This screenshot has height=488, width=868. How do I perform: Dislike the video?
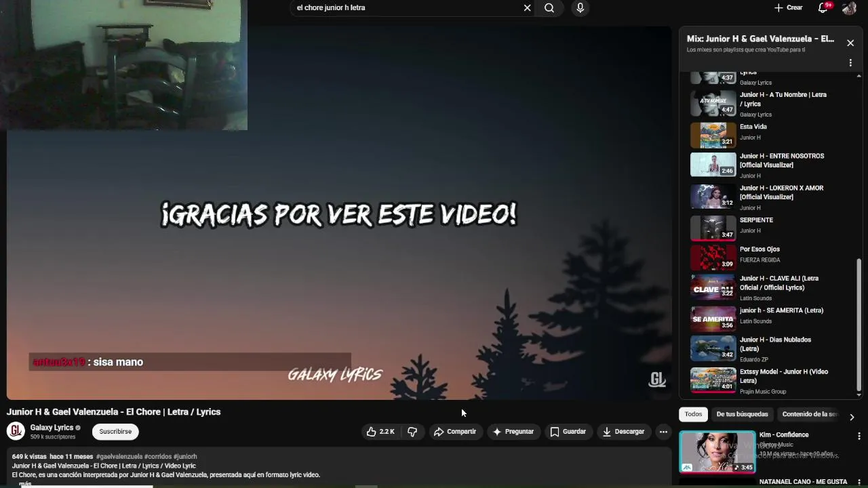pyautogui.click(x=412, y=432)
